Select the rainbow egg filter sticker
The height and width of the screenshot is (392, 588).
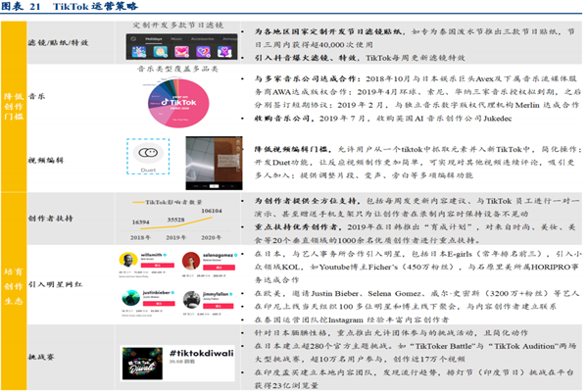click(161, 51)
